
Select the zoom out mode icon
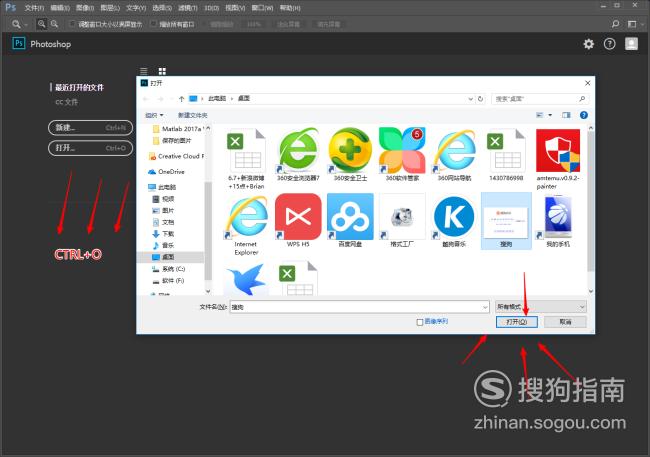click(54, 24)
